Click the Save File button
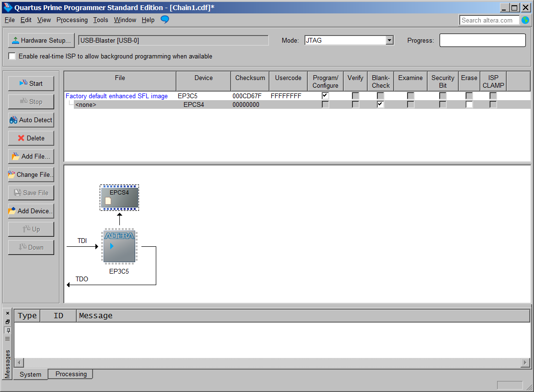Screen dimensions: 534x392 click(x=31, y=193)
